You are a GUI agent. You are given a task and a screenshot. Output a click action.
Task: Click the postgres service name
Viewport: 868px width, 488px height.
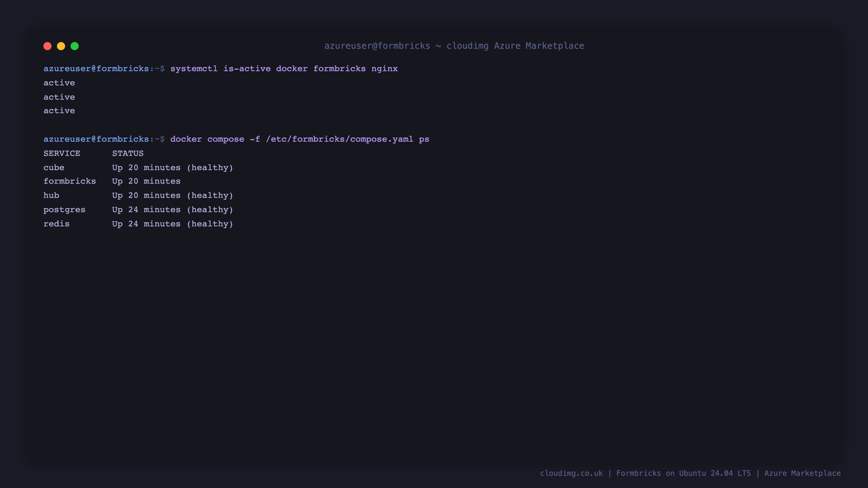point(64,209)
